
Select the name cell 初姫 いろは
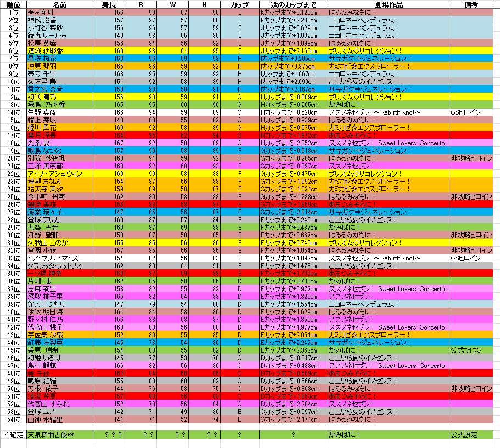point(60,358)
